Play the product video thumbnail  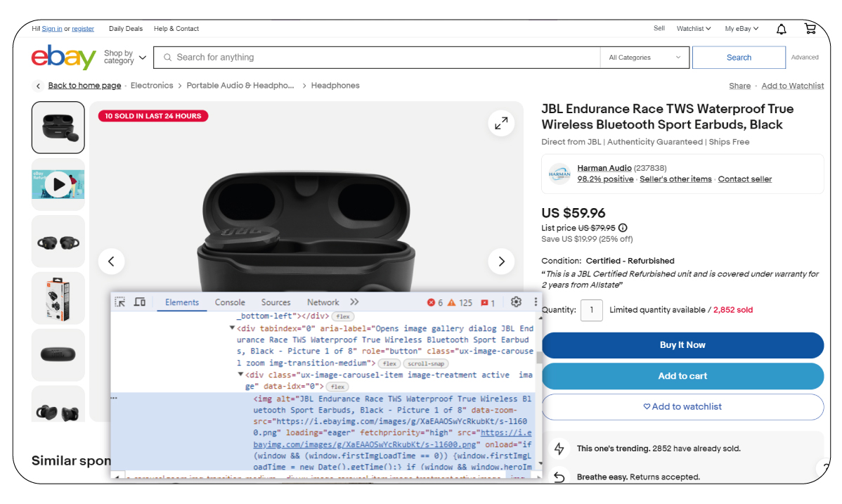[x=58, y=185]
